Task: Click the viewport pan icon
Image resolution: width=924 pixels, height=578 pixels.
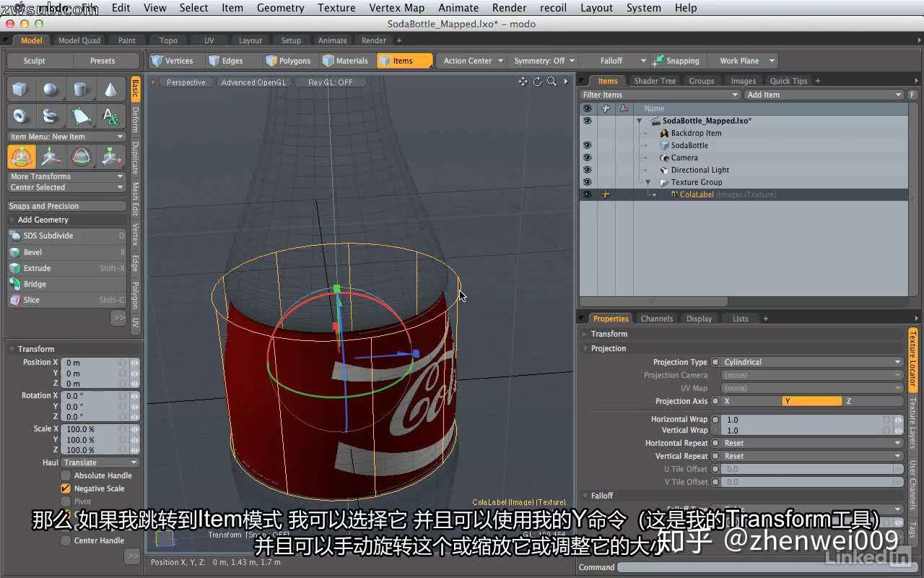Action: pyautogui.click(x=523, y=82)
